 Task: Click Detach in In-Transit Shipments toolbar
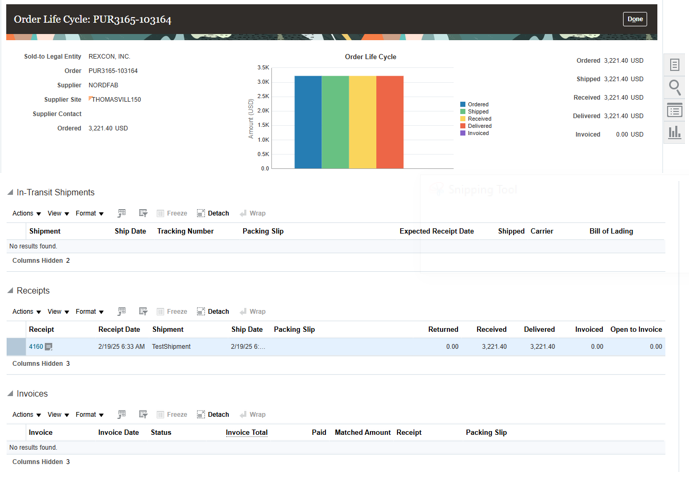pos(213,213)
